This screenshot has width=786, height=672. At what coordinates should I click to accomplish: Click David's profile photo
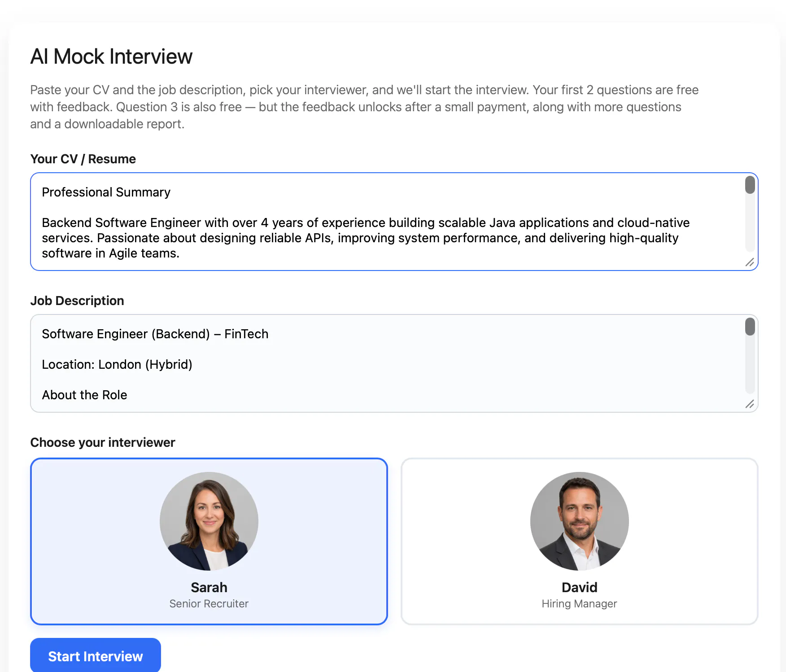tap(580, 521)
